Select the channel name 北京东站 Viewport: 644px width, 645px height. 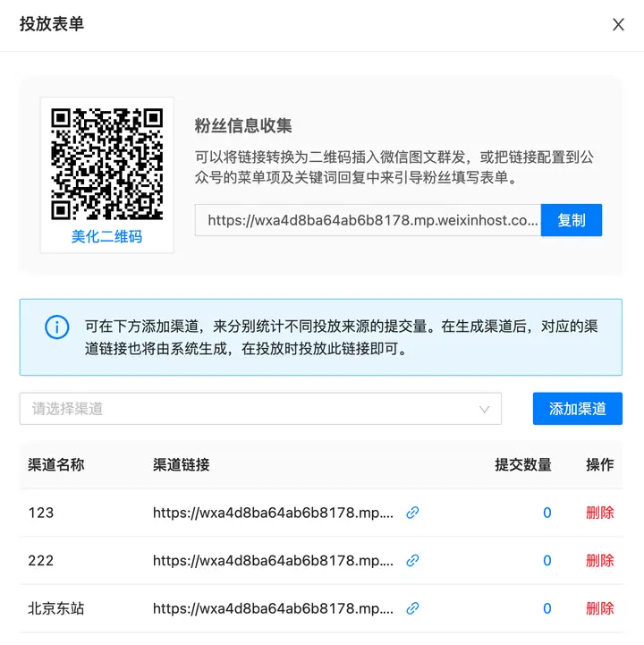(x=56, y=608)
